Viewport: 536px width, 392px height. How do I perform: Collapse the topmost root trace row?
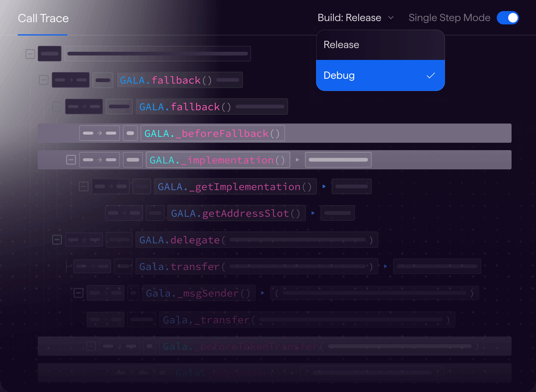30,54
